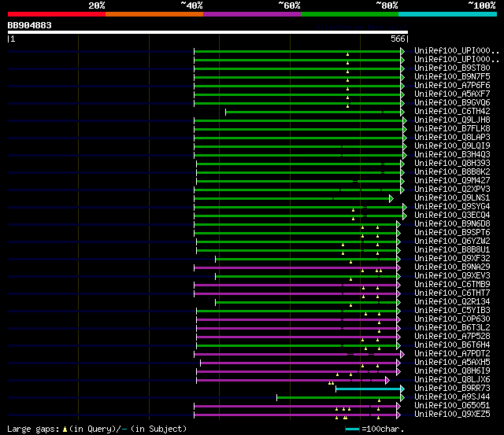Viewport: 504px width, 435px height.
Task: Click the UniRef100_Q8LAP3 label
Action: 452,138
